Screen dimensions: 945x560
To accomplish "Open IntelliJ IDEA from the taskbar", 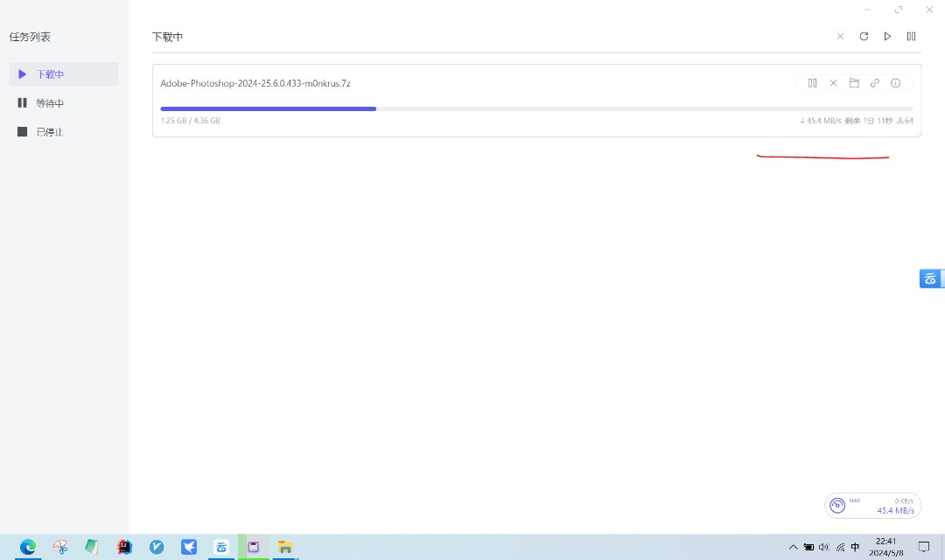I will (125, 547).
